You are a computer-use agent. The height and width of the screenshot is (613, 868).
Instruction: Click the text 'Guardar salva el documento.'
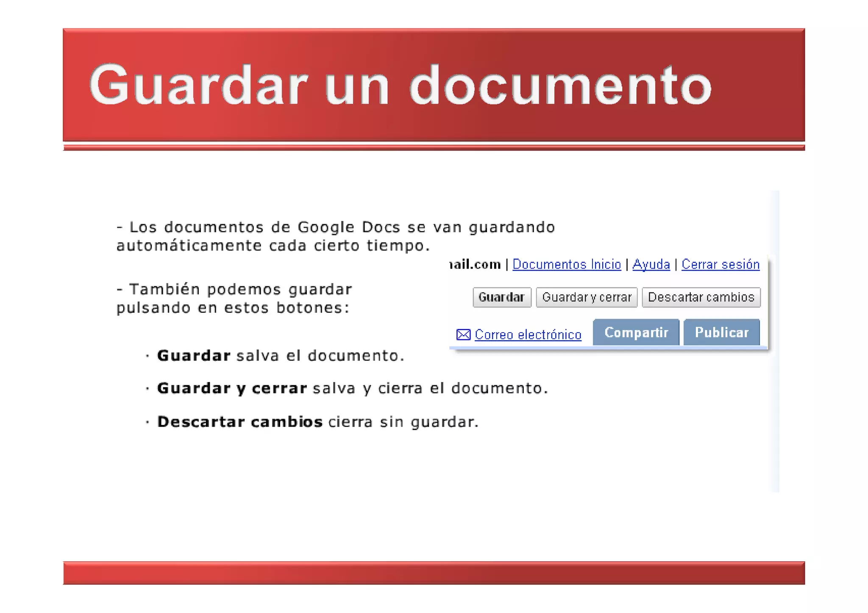pyautogui.click(x=281, y=355)
